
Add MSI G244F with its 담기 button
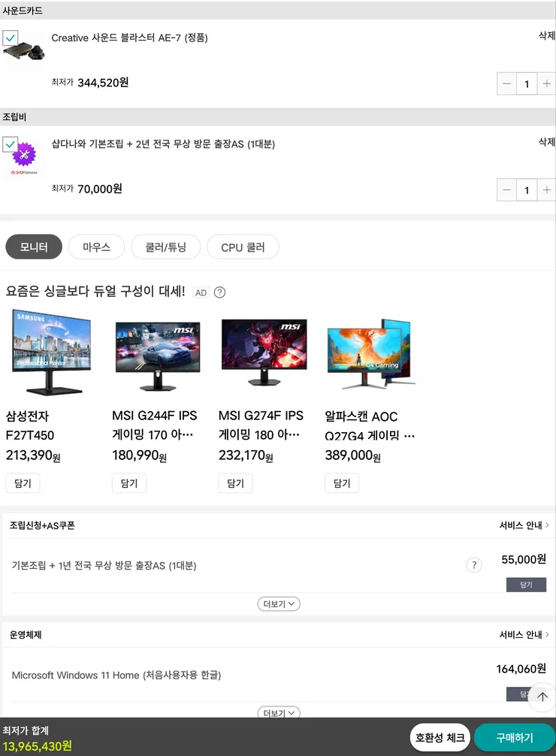129,483
